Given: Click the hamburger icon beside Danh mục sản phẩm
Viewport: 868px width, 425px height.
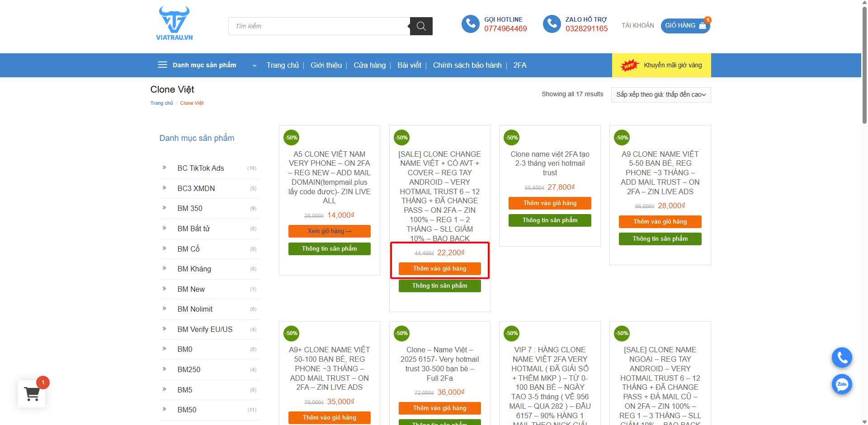Looking at the screenshot, I should pos(162,65).
